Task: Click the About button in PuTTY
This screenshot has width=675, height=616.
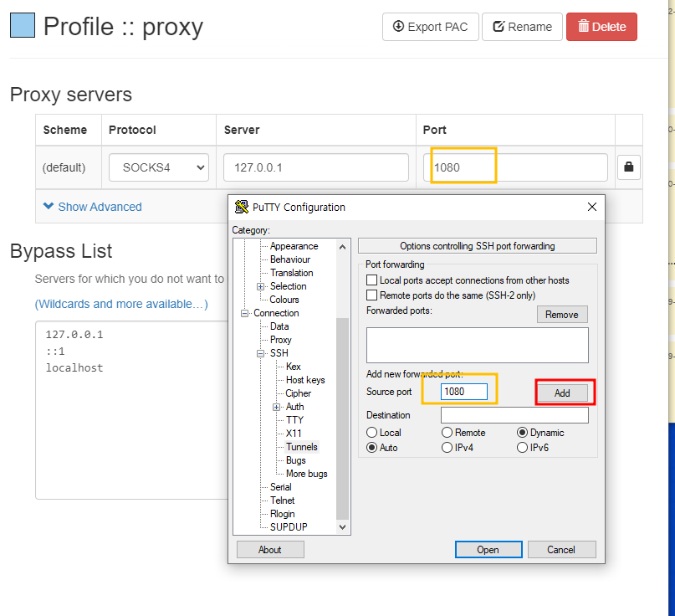Action: (x=270, y=550)
